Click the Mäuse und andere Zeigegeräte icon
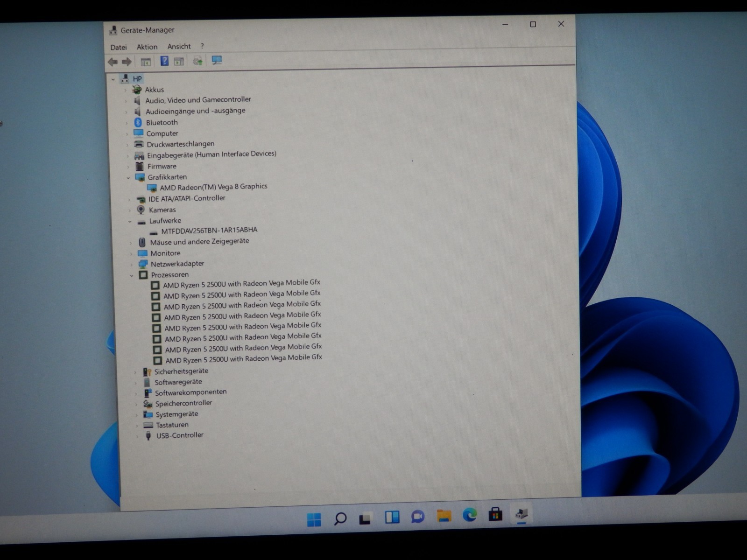747x560 pixels. click(x=142, y=242)
